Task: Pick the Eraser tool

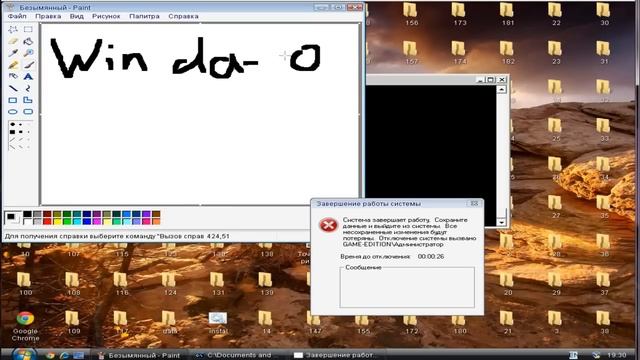Action: [x=13, y=41]
